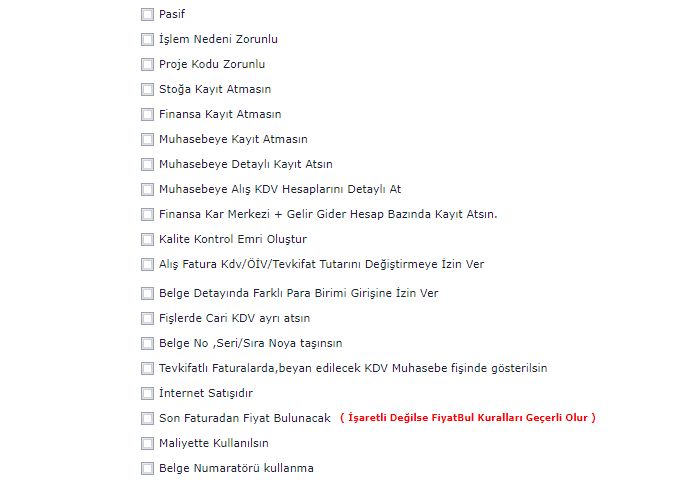
Task: Tick Maliyette Kullanılsın checkbox
Action: pos(148,444)
